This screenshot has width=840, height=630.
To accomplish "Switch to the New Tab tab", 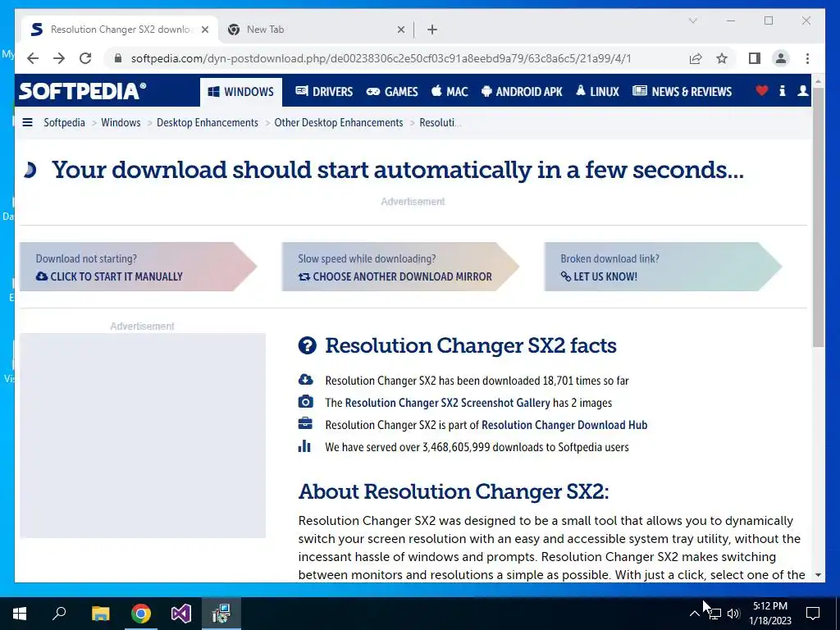I will click(316, 30).
